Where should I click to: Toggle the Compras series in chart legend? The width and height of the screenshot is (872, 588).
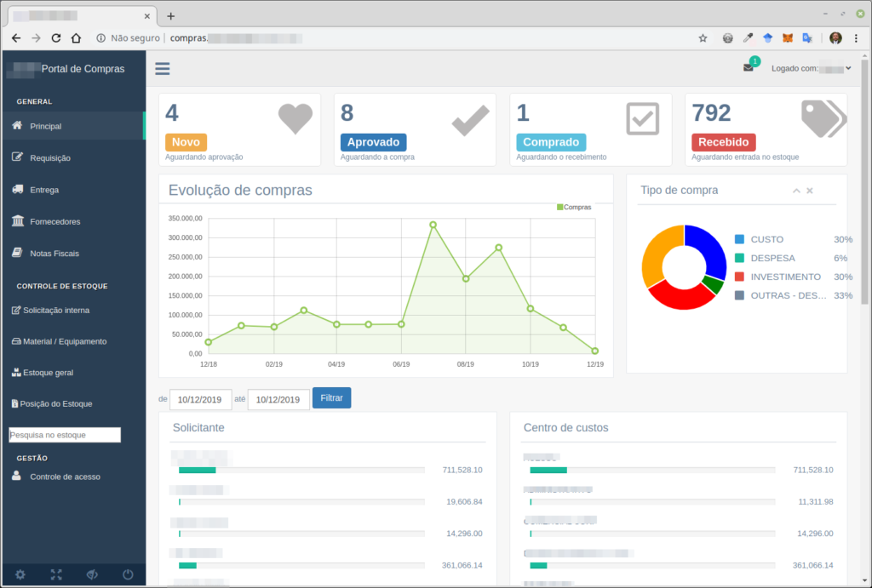(574, 207)
